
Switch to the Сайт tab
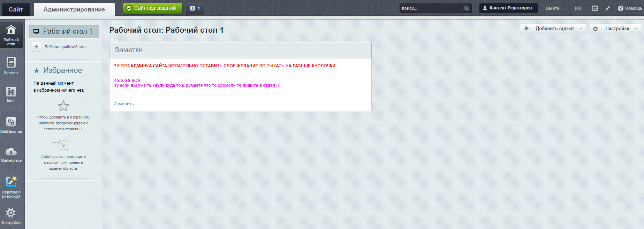coord(16,9)
